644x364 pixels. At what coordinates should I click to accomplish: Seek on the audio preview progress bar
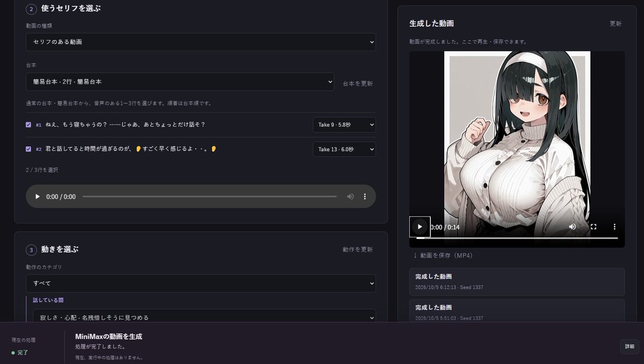[209, 196]
